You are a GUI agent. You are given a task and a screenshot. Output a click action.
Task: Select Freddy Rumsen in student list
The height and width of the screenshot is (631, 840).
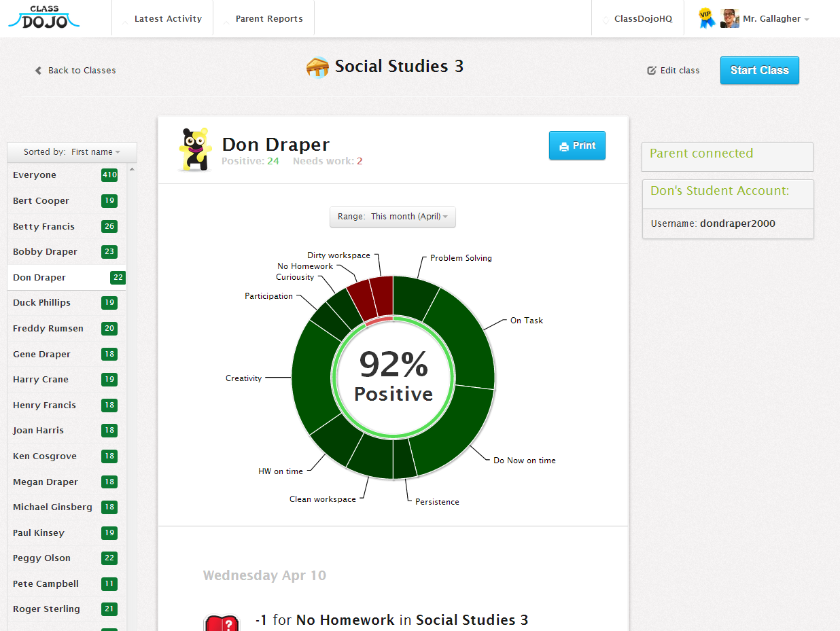pos(66,329)
